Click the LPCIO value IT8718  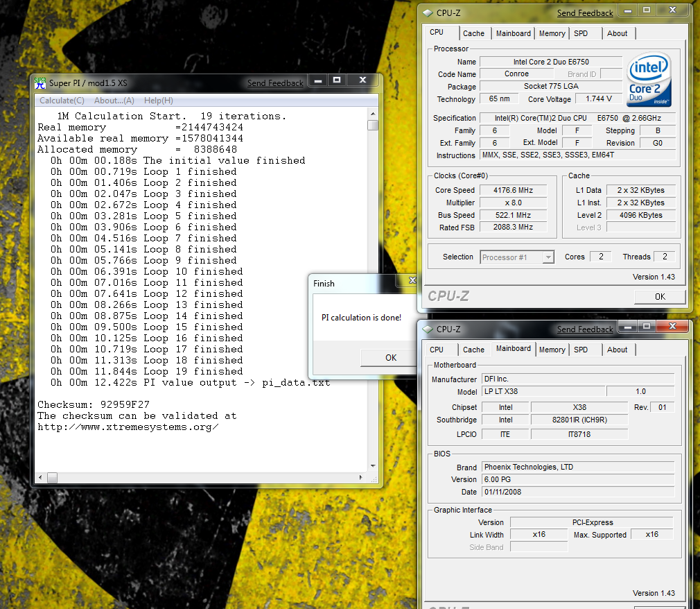pos(579,434)
